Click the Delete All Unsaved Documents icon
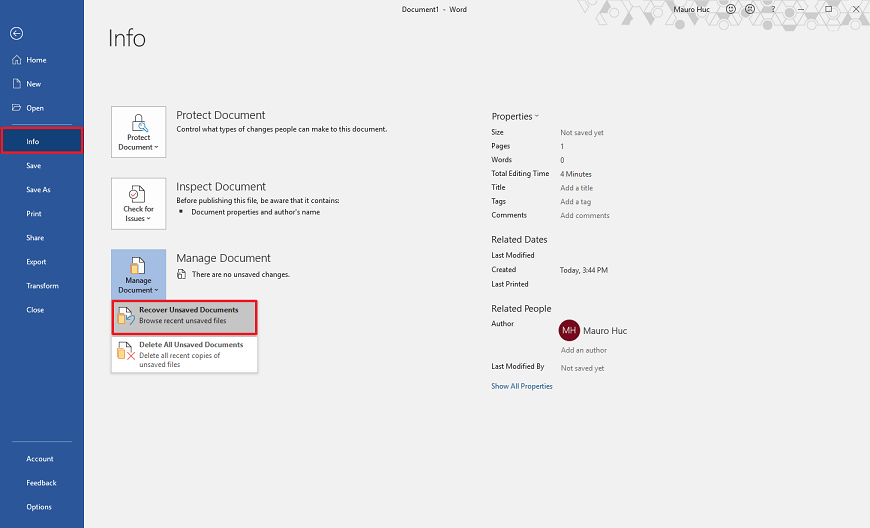870x528 pixels. click(125, 351)
